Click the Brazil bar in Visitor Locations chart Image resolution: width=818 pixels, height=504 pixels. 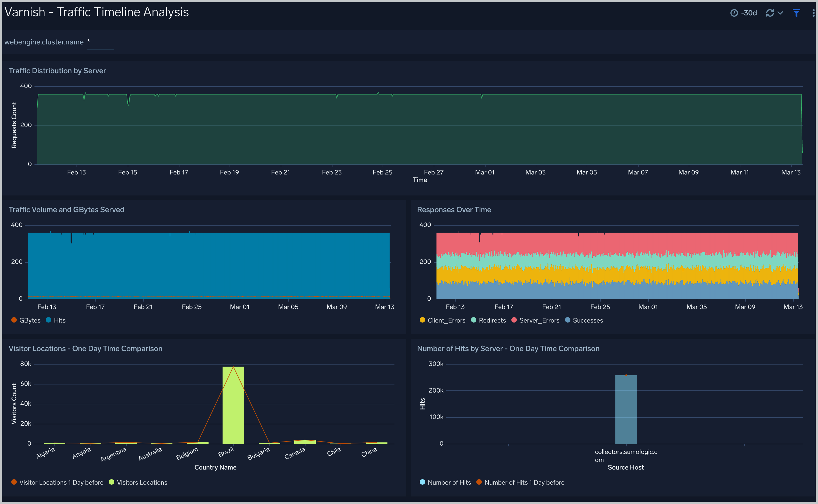[233, 405]
